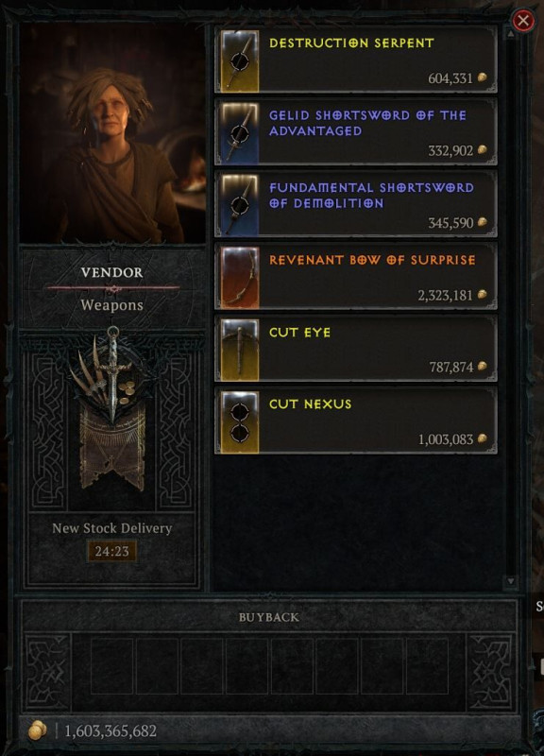Select the Cut Nexus item name
Image resolution: width=544 pixels, height=756 pixels.
311,404
